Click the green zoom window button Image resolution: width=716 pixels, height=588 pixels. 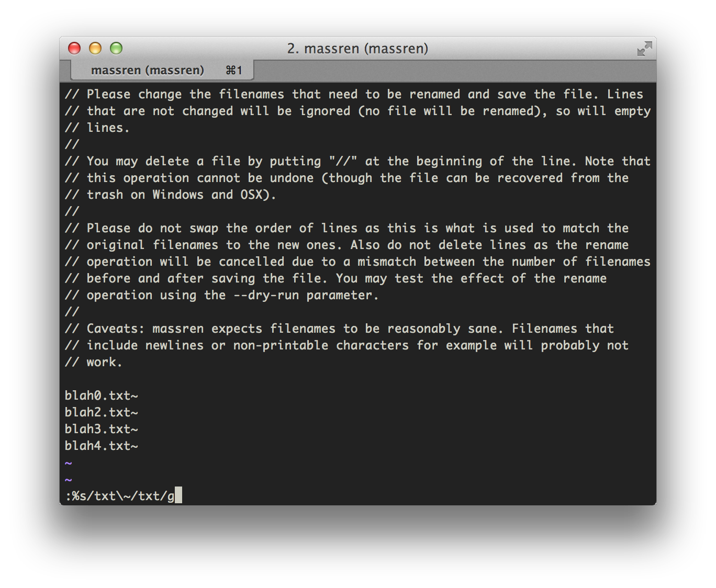pyautogui.click(x=116, y=49)
